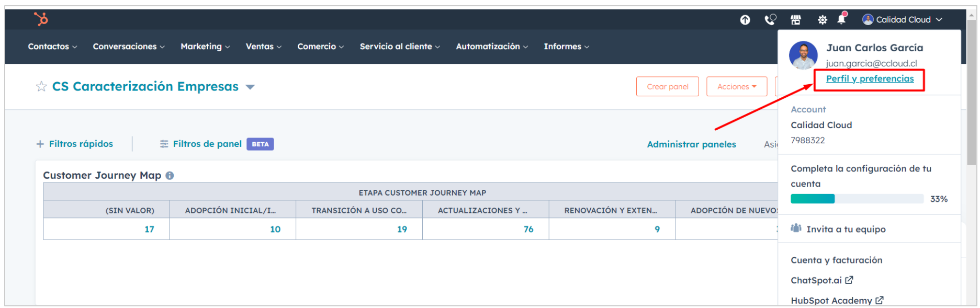Image resolution: width=980 pixels, height=308 pixels.
Task: Click the Perfil y preferencias link
Action: tap(870, 79)
